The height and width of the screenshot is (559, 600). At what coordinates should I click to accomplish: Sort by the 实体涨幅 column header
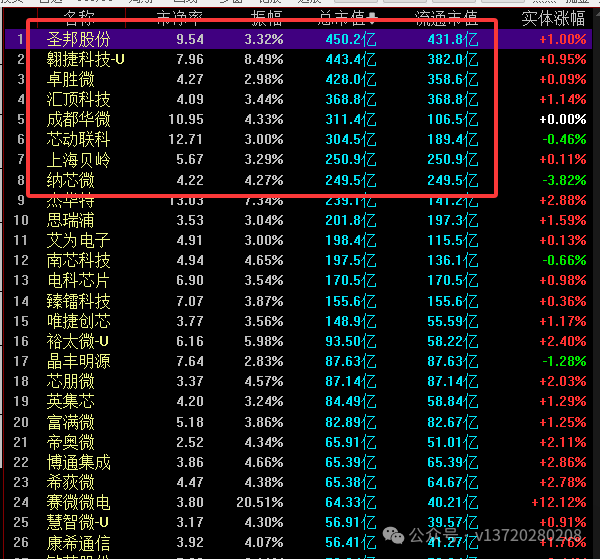click(x=553, y=18)
